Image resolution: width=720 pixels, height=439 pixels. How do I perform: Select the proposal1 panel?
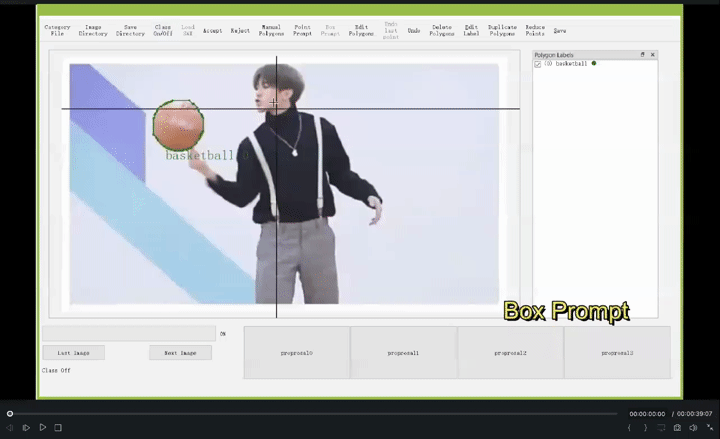[x=403, y=353]
